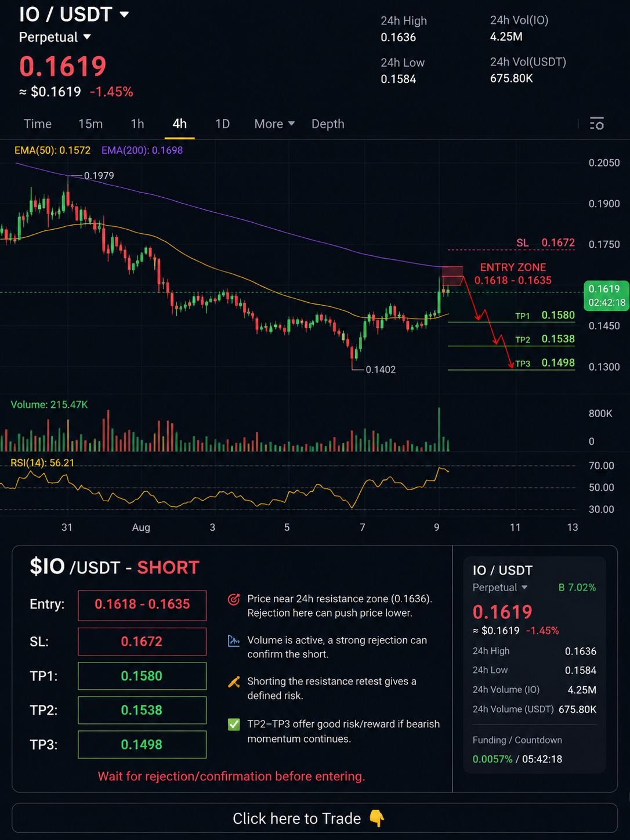The image size is (630, 840).
Task: Select the 4h timeframe tab
Action: coord(180,124)
